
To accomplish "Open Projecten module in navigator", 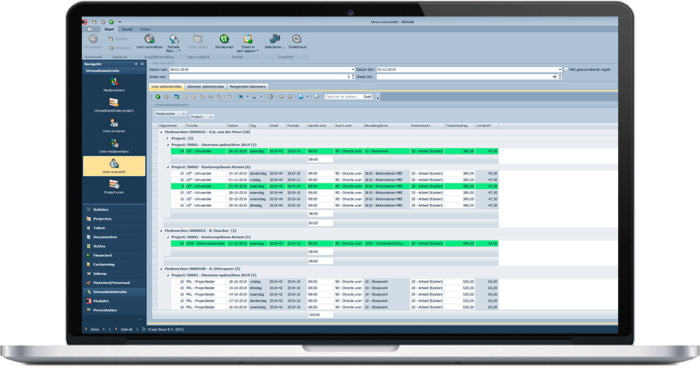I will click(x=114, y=219).
